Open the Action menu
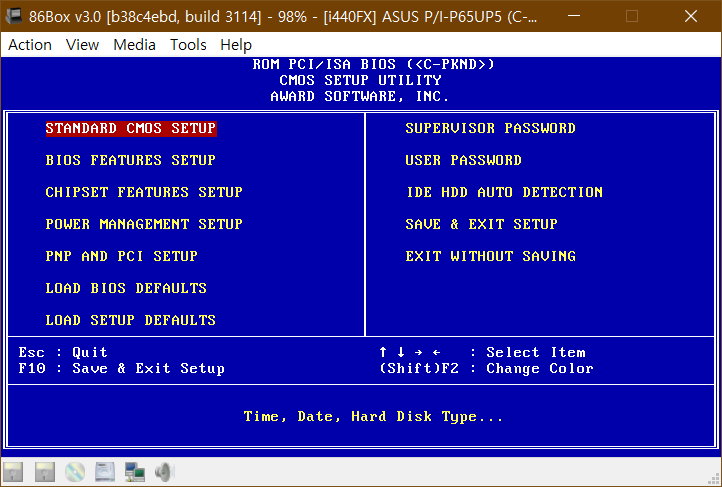The height and width of the screenshot is (487, 722). 30,45
